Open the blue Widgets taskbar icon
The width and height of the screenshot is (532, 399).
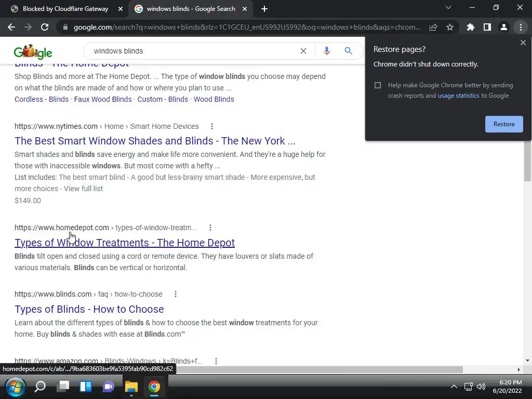click(x=86, y=387)
